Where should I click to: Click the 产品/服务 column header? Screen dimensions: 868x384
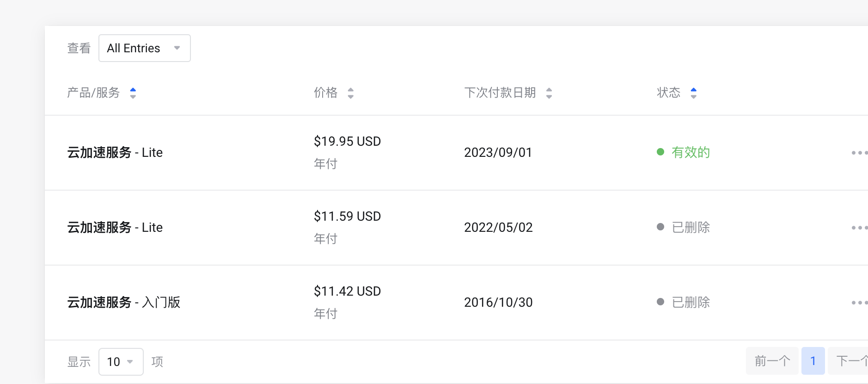click(x=93, y=93)
